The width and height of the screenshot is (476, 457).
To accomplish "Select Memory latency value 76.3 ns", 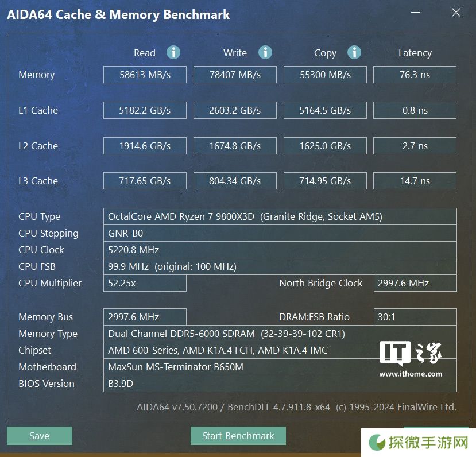I will [415, 75].
